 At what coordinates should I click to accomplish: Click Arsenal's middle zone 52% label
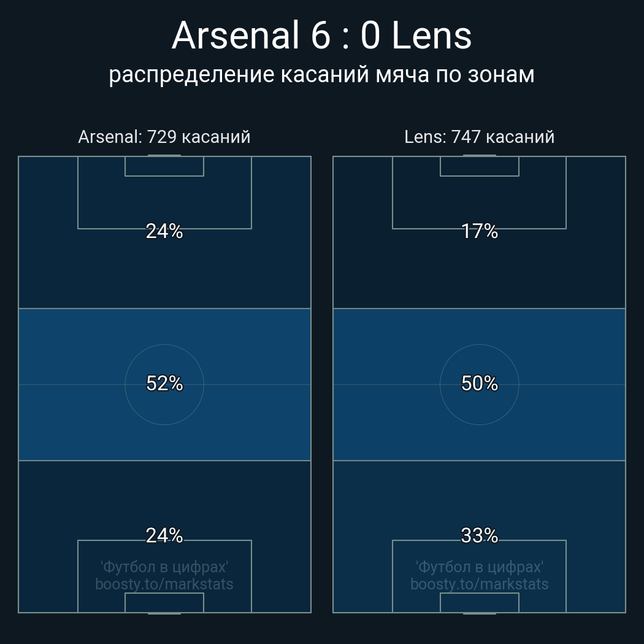coord(164,383)
